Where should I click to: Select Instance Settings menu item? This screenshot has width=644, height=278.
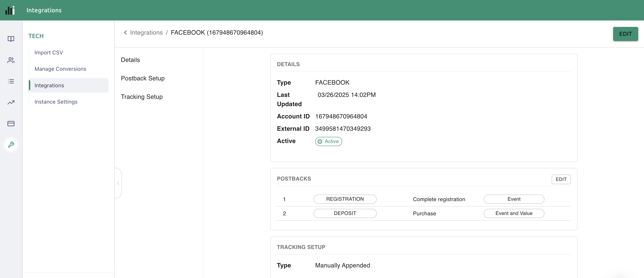coord(56,102)
